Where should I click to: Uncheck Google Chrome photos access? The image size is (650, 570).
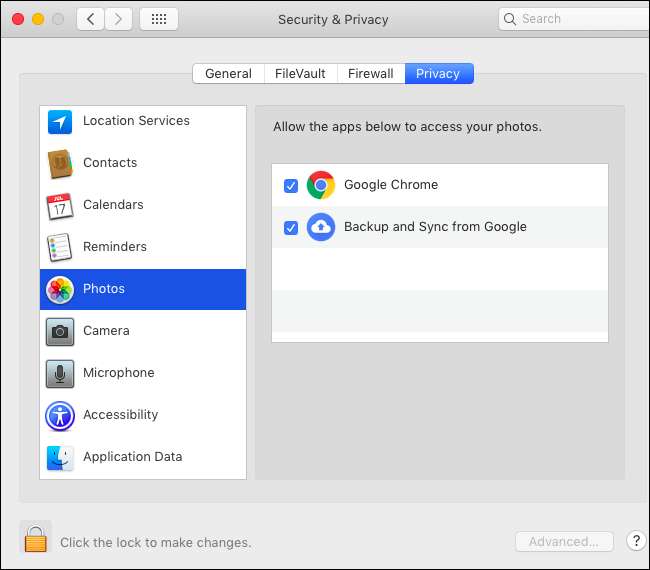(x=291, y=185)
